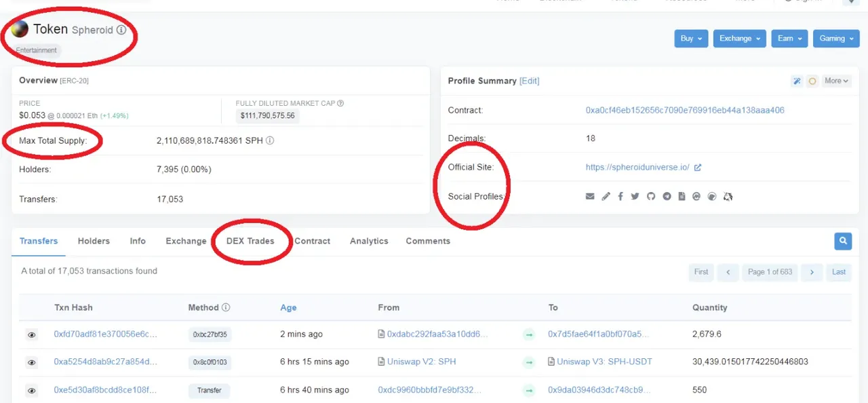Click the $111,790,575.56 market cap value
The image size is (868, 403).
pos(268,116)
